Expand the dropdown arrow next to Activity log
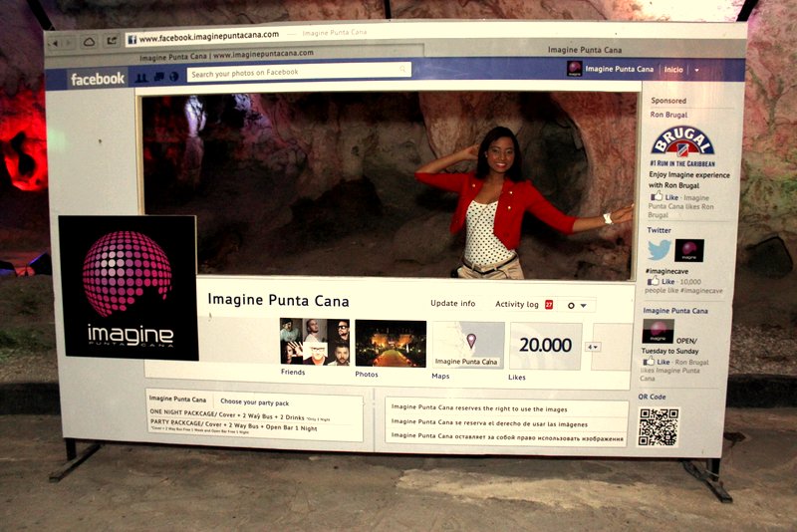 tap(584, 306)
